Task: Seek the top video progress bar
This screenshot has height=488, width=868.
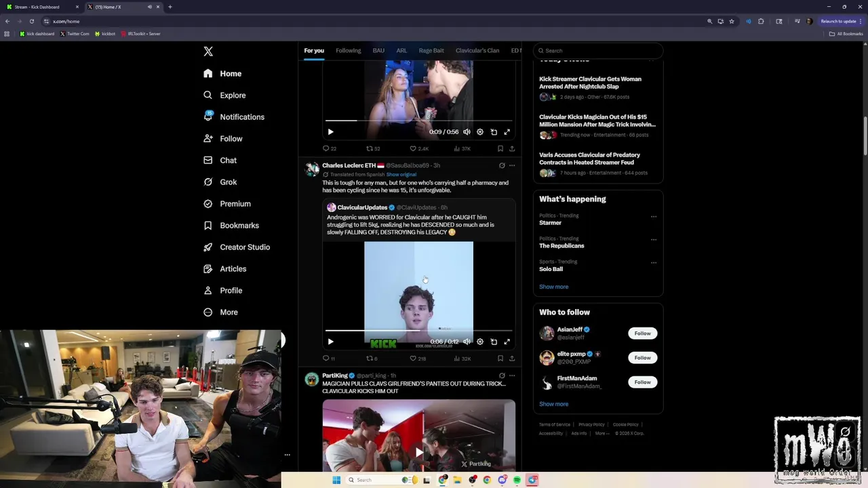Action: [418, 121]
